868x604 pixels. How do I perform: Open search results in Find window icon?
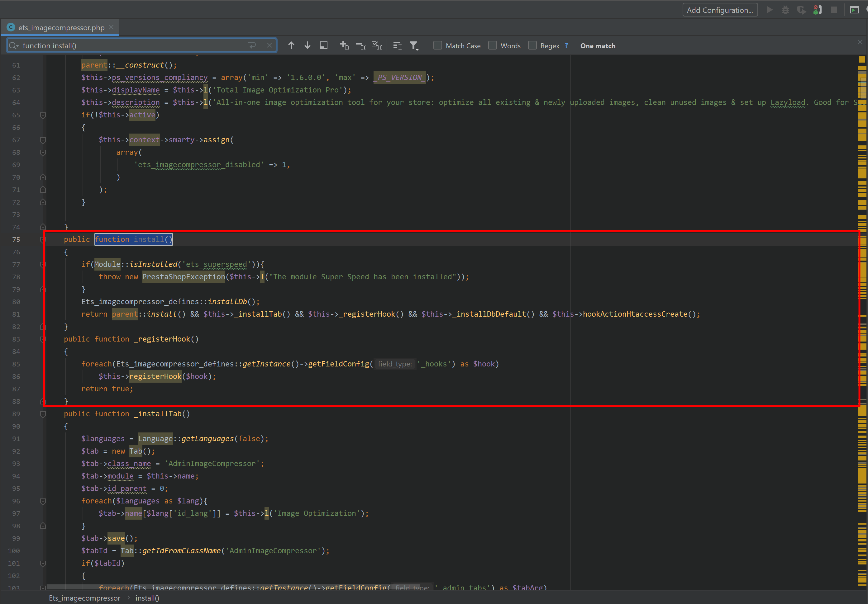(x=324, y=45)
